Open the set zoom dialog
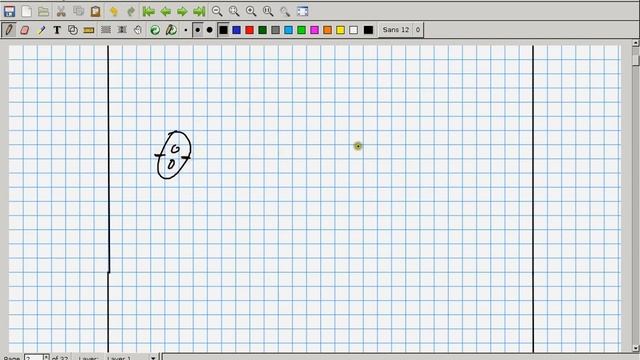 pos(285,11)
